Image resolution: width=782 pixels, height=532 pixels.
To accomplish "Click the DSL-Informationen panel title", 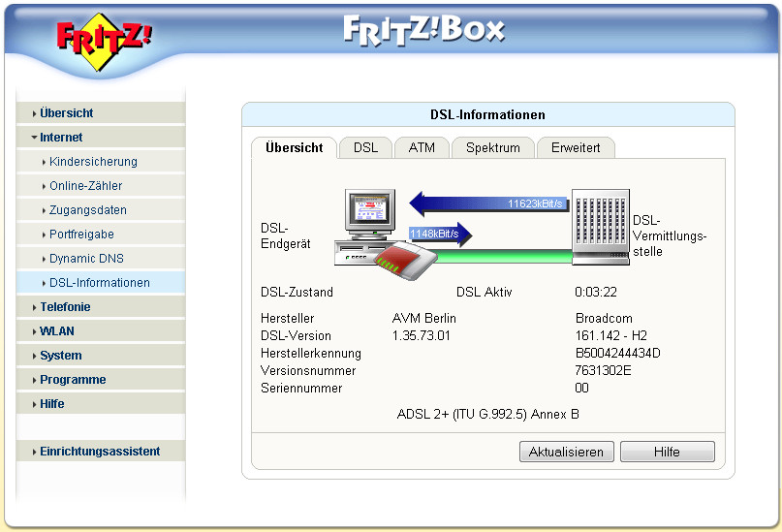I will (x=487, y=114).
